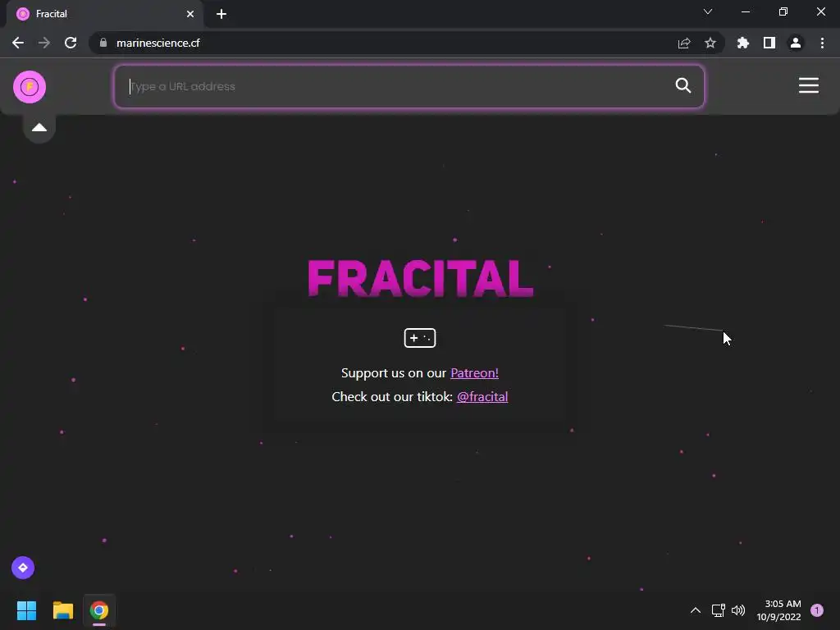The height and width of the screenshot is (630, 840).
Task: Collapse the top bar with up arrow
Action: pos(39,127)
